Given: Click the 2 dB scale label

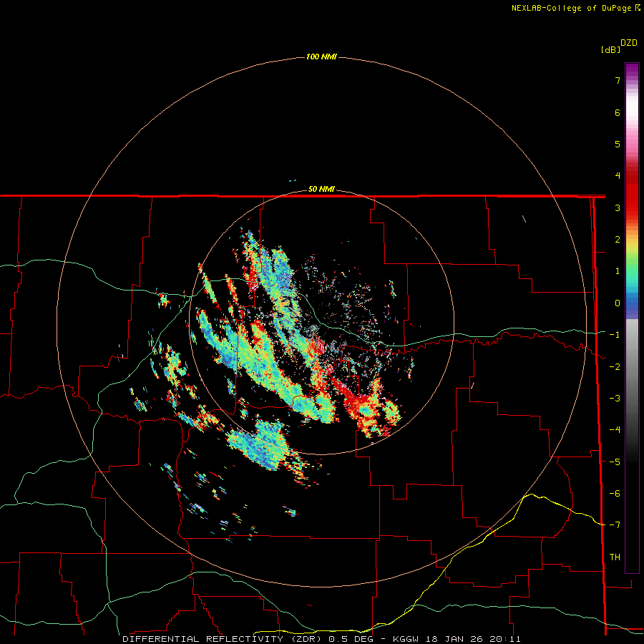Looking at the screenshot, I should [618, 240].
